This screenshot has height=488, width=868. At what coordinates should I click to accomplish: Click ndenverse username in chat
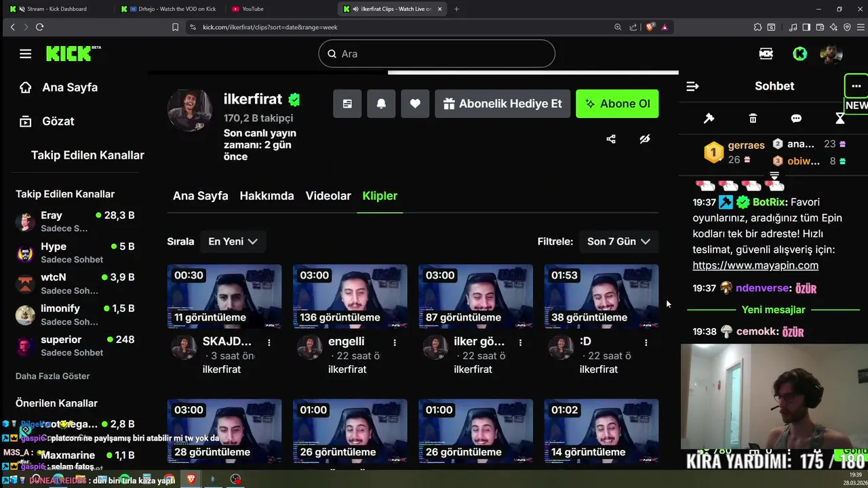(x=762, y=288)
